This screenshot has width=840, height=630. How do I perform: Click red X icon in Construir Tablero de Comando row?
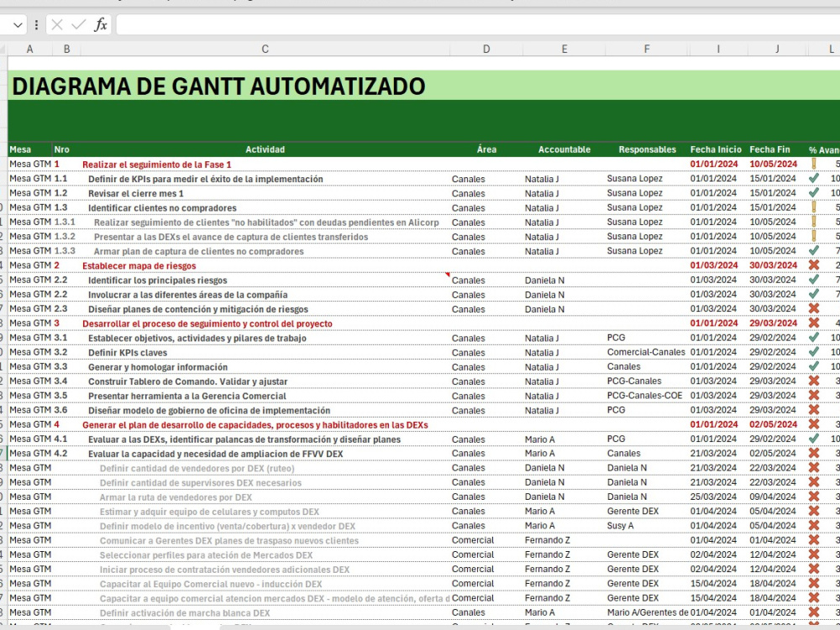(814, 381)
